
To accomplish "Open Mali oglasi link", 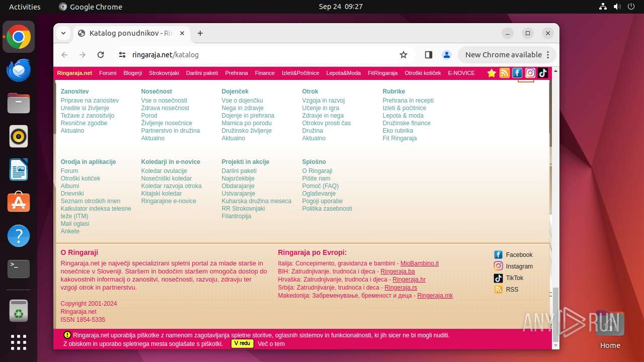I will click(x=75, y=224).
